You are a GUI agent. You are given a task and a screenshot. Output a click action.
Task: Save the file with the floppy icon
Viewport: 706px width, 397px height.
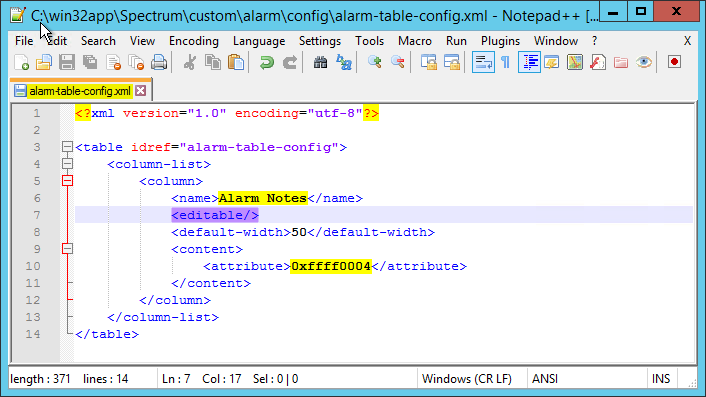tap(67, 62)
